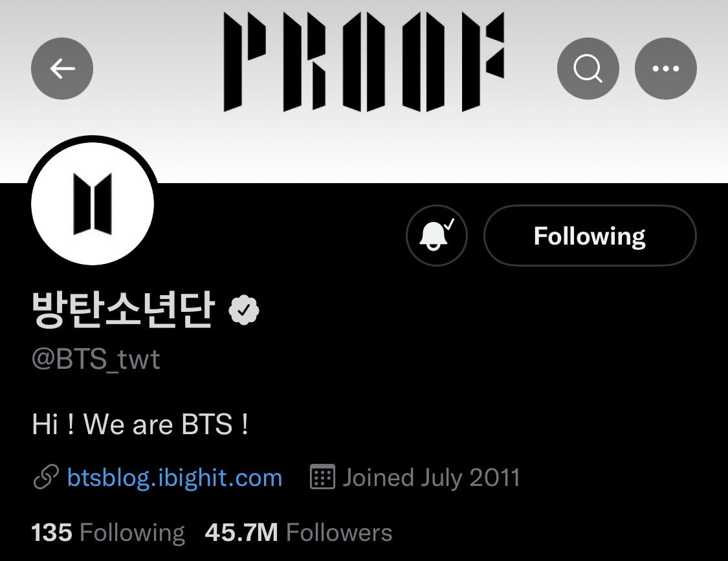Viewport: 728px width, 561px height.
Task: View the 135 Following list
Action: tap(108, 533)
